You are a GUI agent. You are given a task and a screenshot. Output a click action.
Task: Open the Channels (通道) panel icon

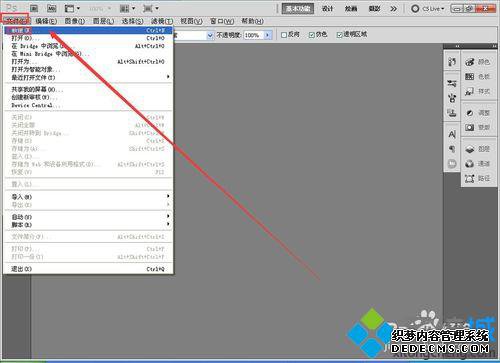[x=470, y=164]
